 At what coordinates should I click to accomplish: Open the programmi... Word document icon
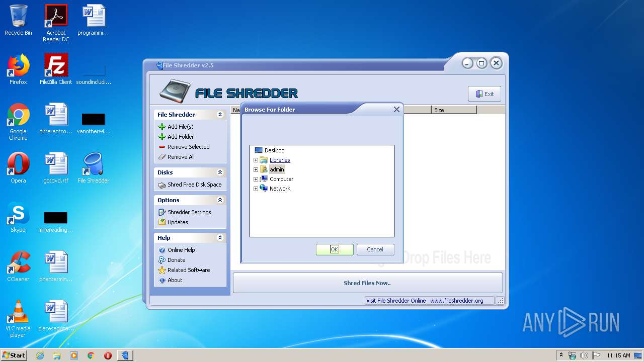point(94,20)
